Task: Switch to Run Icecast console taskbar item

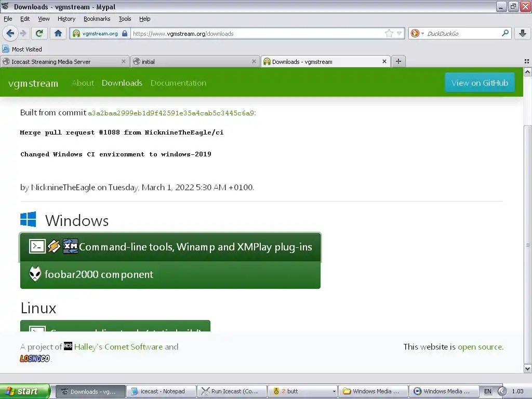Action: coord(232,391)
